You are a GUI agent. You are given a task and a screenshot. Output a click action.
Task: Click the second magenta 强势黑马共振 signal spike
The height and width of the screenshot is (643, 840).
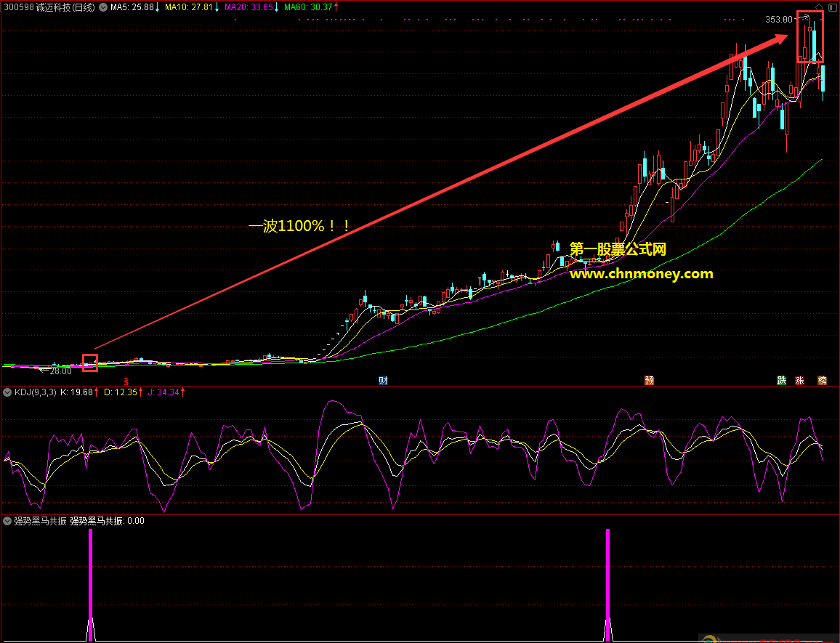(608, 585)
